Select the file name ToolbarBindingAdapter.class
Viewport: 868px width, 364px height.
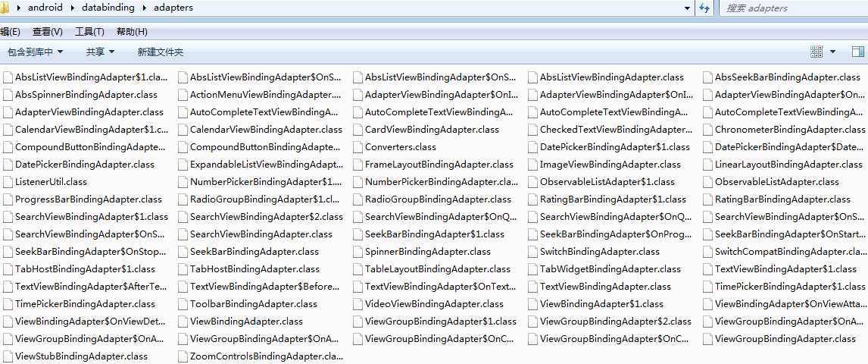click(254, 304)
